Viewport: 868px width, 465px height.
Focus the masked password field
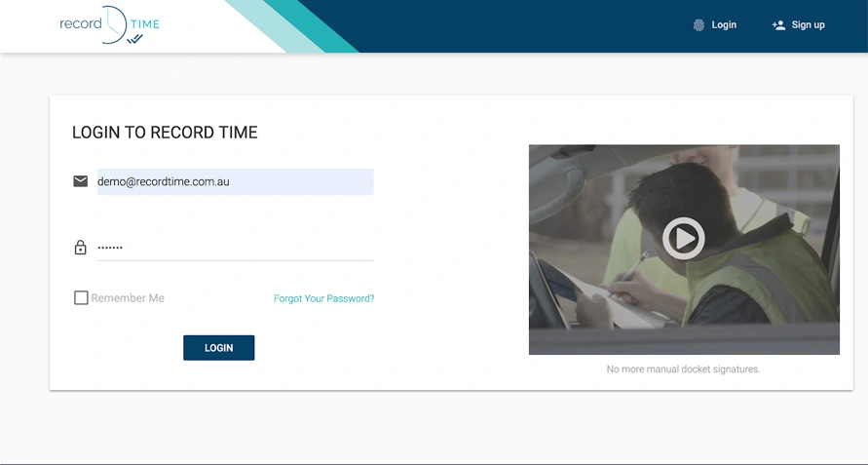(235, 248)
